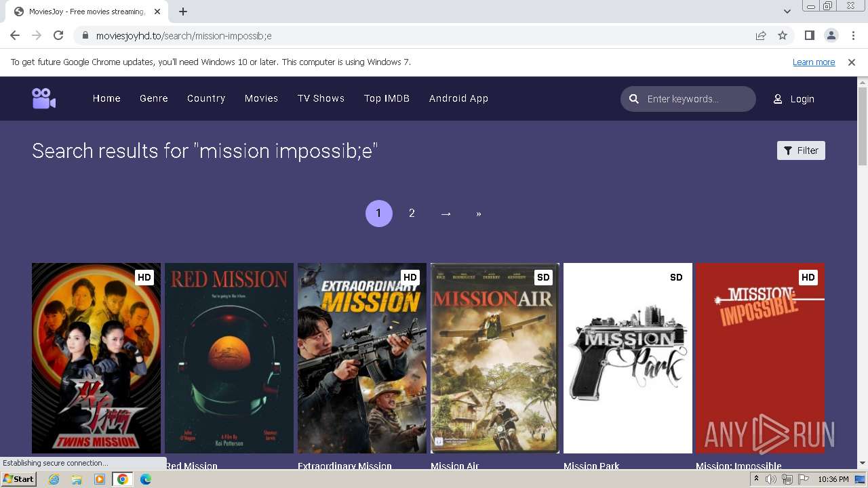Click the network tray icon
The image size is (868, 488).
point(787,479)
